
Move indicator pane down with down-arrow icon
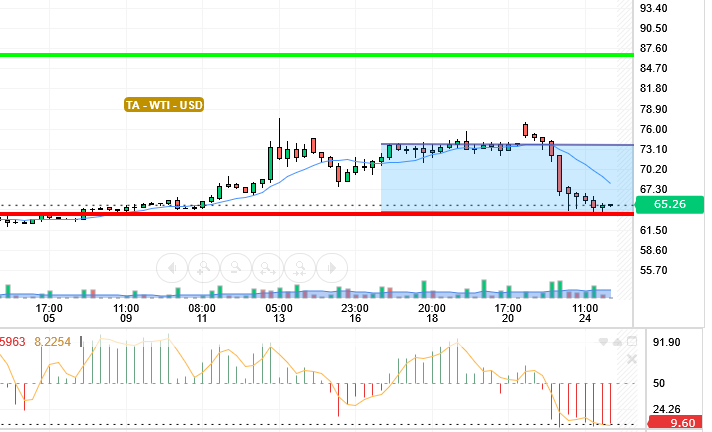click(603, 342)
